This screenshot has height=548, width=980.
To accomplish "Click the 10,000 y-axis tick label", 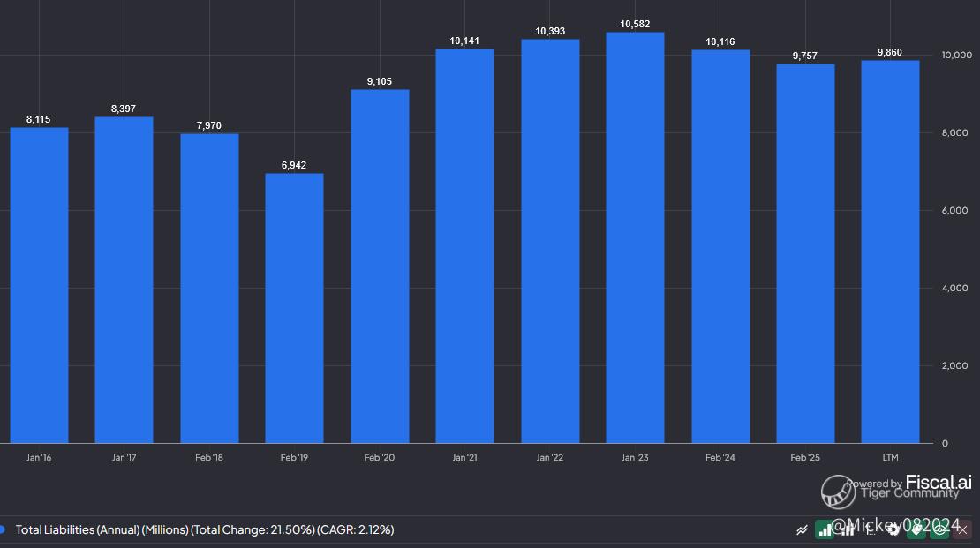I will (x=957, y=55).
